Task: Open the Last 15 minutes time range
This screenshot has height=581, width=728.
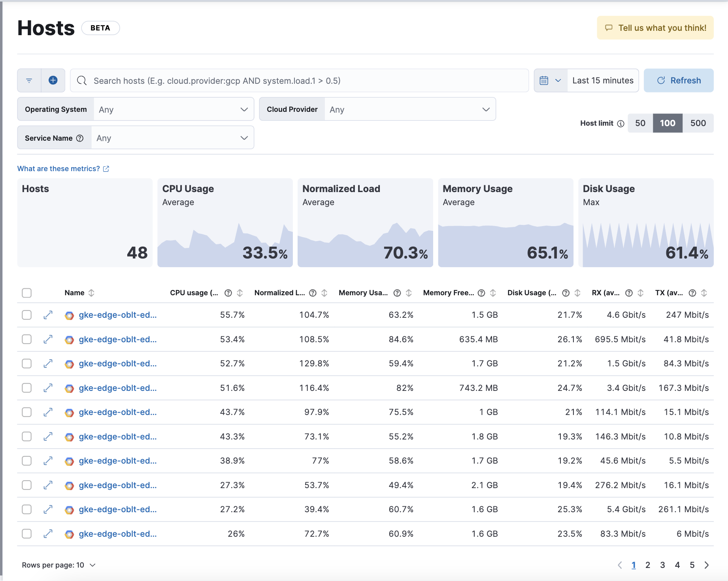Action: pyautogui.click(x=603, y=81)
